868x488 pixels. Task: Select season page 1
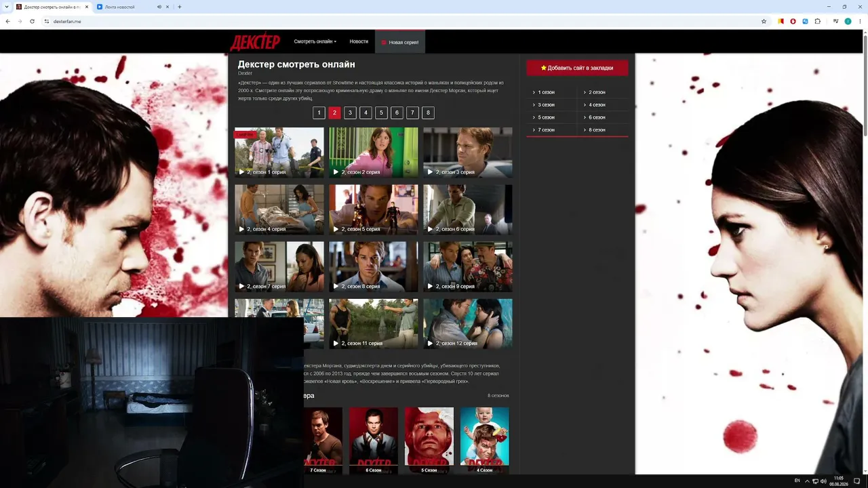tap(319, 113)
